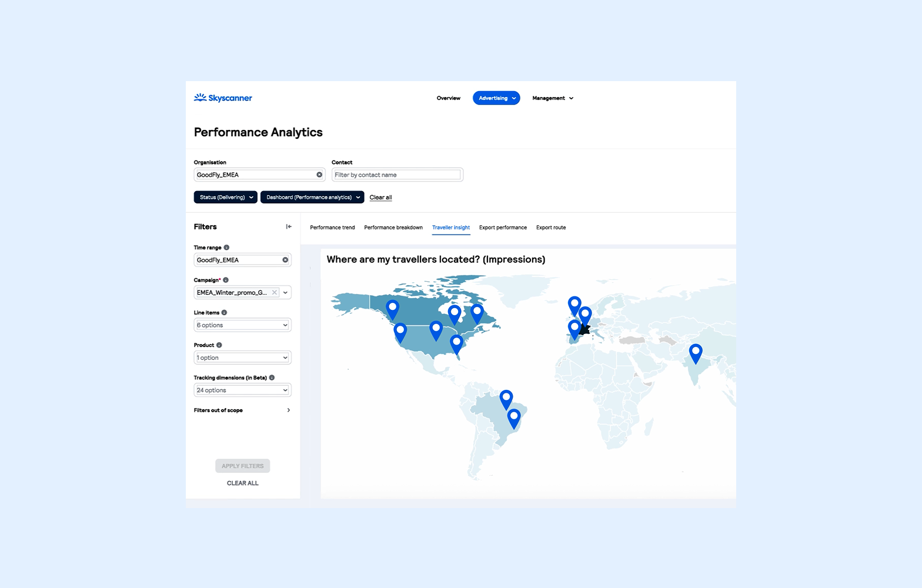Click the Skyscanner logo

tap(223, 98)
